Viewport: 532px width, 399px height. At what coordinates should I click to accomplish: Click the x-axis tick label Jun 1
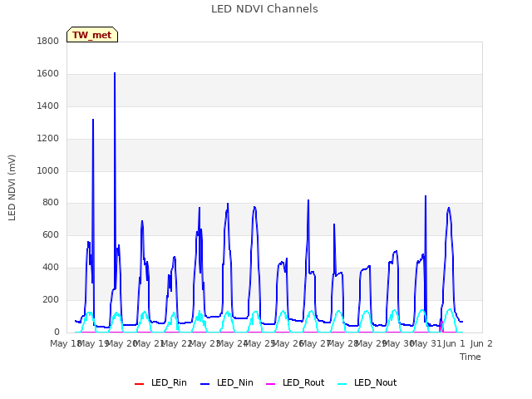click(x=454, y=343)
